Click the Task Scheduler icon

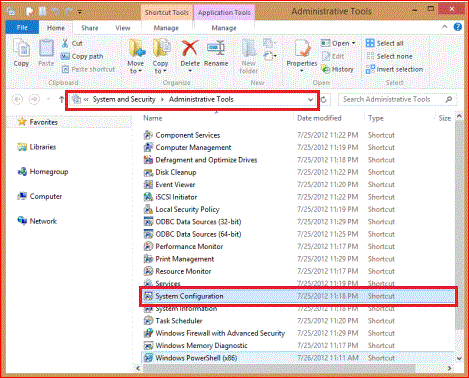pos(148,321)
